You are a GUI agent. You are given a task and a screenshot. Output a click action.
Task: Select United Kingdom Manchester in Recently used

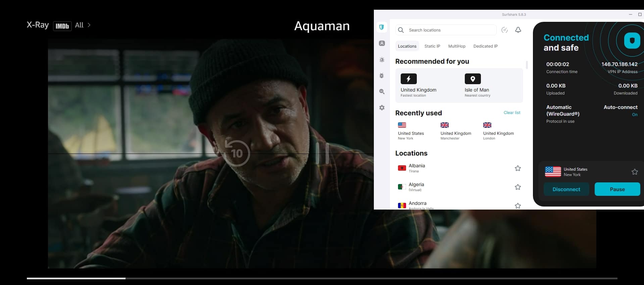pyautogui.click(x=456, y=131)
